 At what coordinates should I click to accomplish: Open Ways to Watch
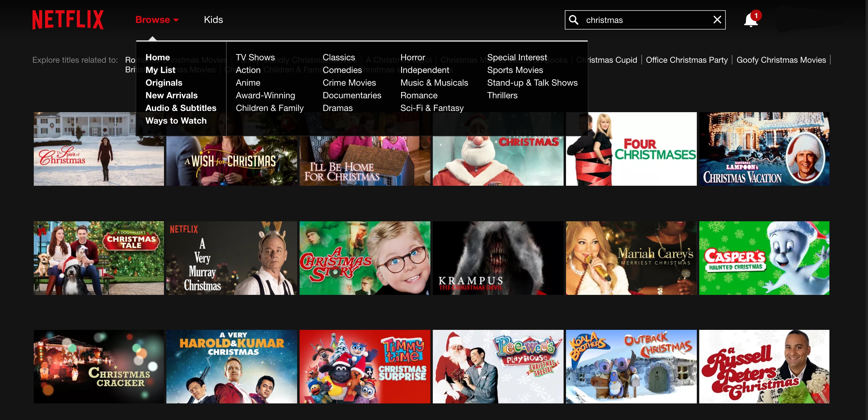coord(176,121)
